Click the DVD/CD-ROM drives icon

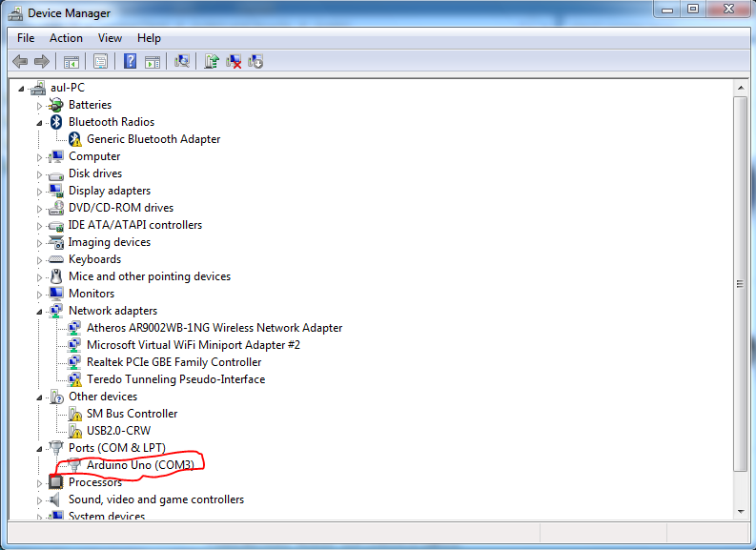pos(56,208)
